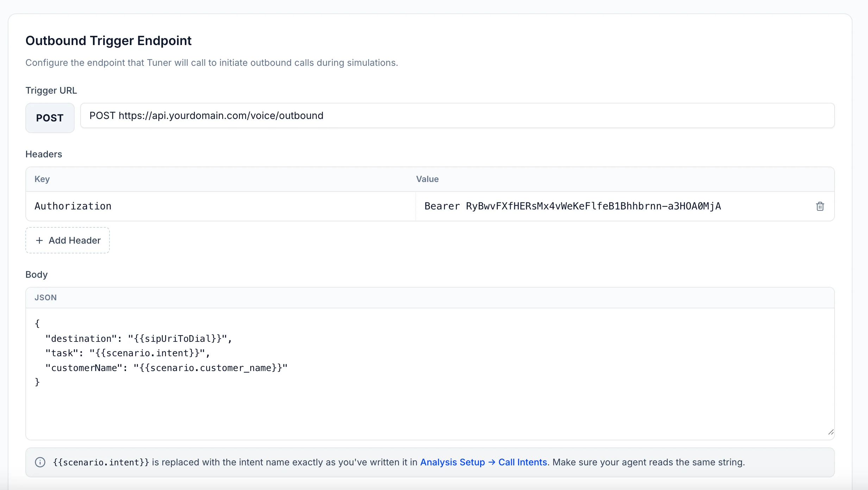Click the "destination" line in the body
The width and height of the screenshot is (868, 490).
(x=139, y=339)
